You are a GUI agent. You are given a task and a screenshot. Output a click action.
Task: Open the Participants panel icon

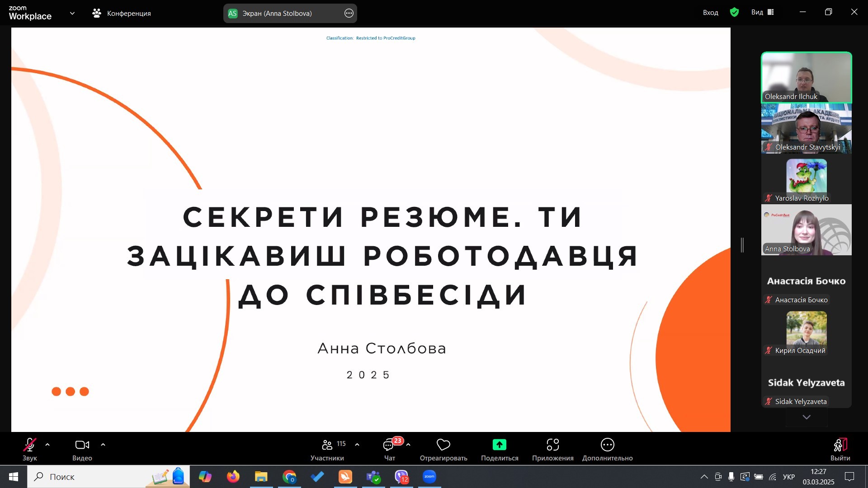327,445
